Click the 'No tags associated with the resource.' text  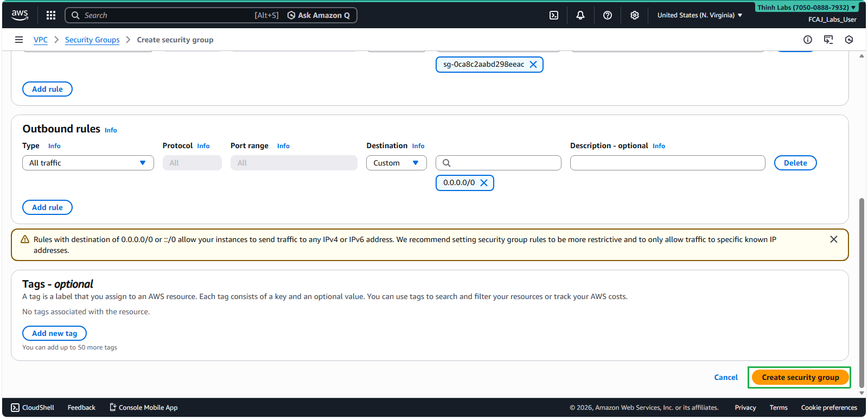[86, 312]
